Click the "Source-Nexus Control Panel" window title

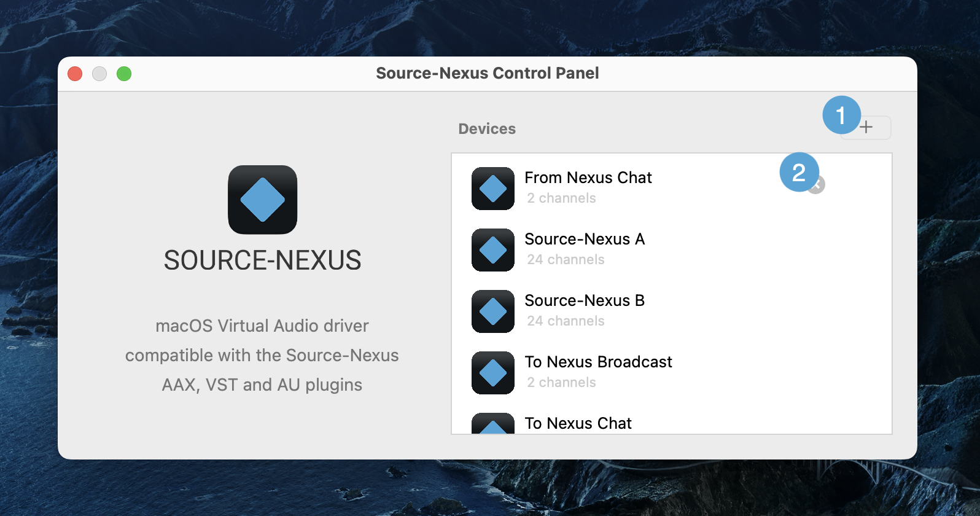[488, 73]
